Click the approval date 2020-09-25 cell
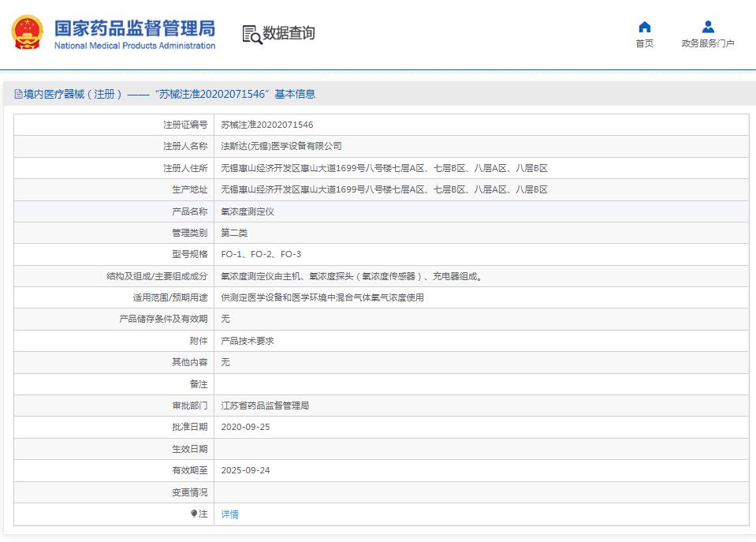 click(x=244, y=427)
